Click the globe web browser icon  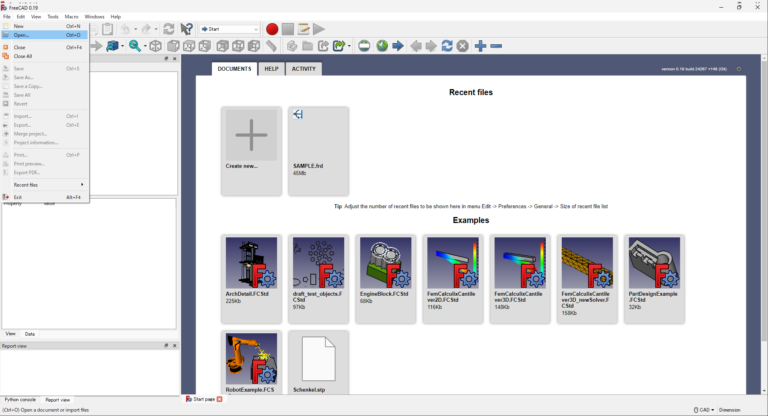click(x=381, y=46)
